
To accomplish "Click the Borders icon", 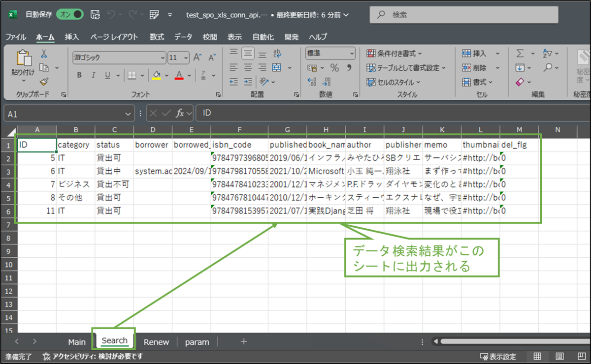I will coord(131,75).
